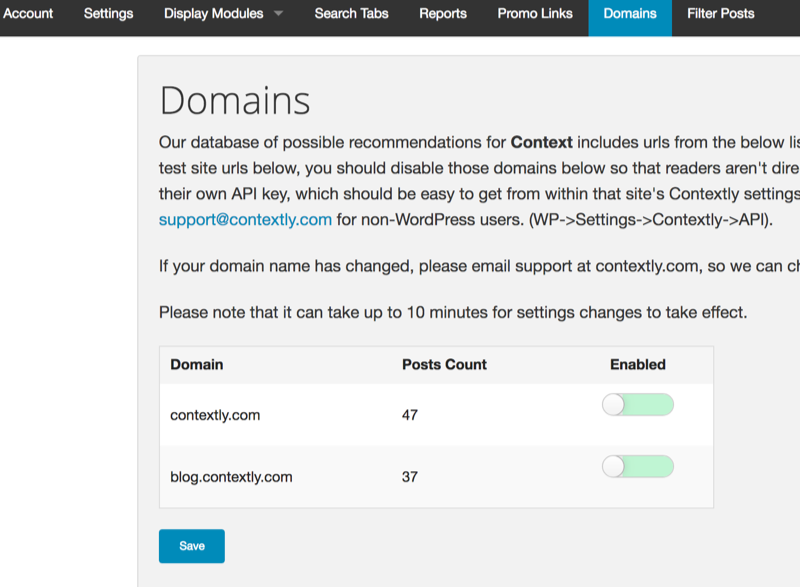800x587 pixels.
Task: Click the Enabled column header
Action: [x=638, y=365]
